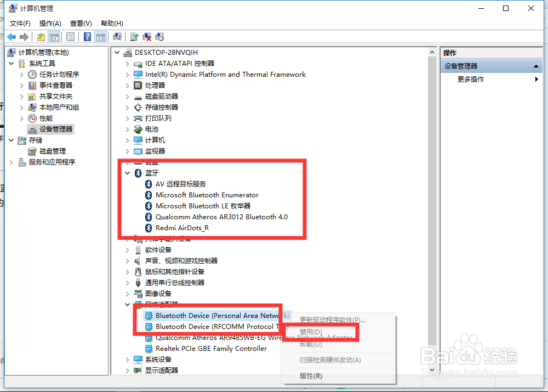The height and width of the screenshot is (392, 548).
Task: Select Bluetooth Device (Personal Area Network)
Action: 222,315
